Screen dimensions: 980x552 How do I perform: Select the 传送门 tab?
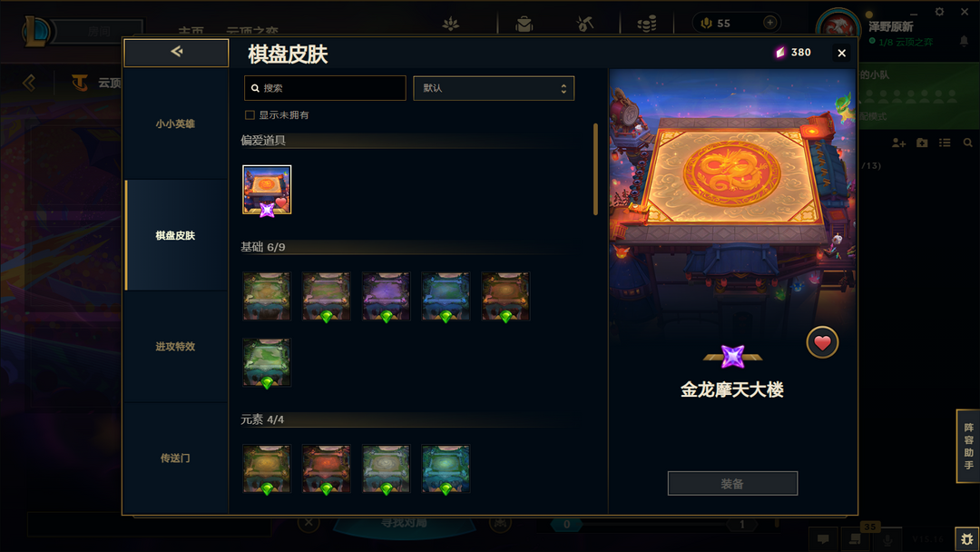click(x=176, y=458)
